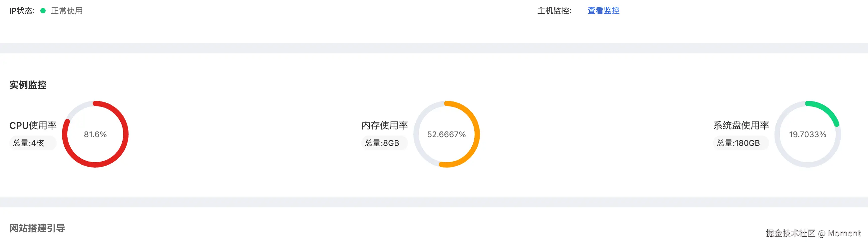Click the green IP status dot

[x=43, y=11]
